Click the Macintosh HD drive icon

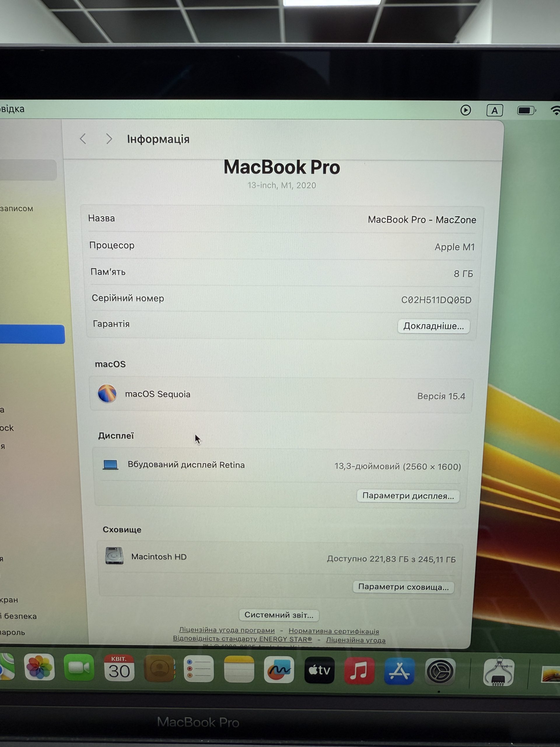(x=114, y=556)
